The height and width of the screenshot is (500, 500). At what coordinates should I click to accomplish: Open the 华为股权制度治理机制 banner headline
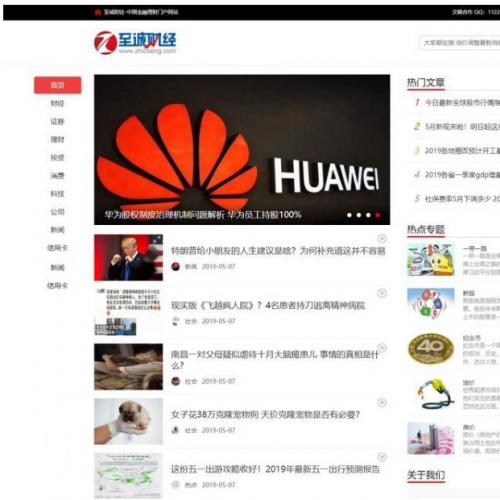(x=203, y=215)
